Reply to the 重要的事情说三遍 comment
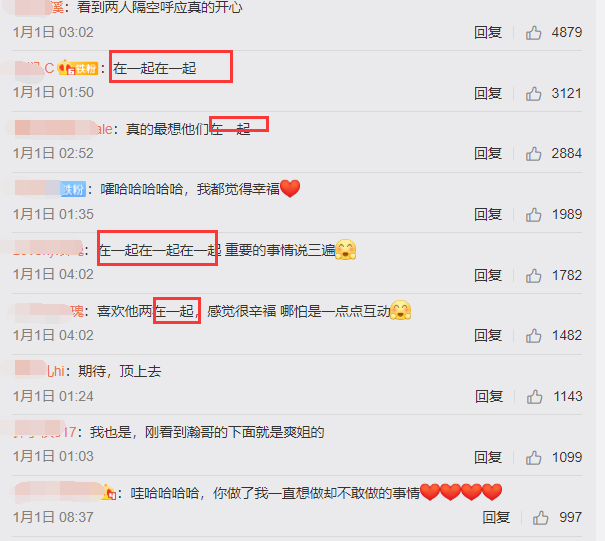 (488, 276)
